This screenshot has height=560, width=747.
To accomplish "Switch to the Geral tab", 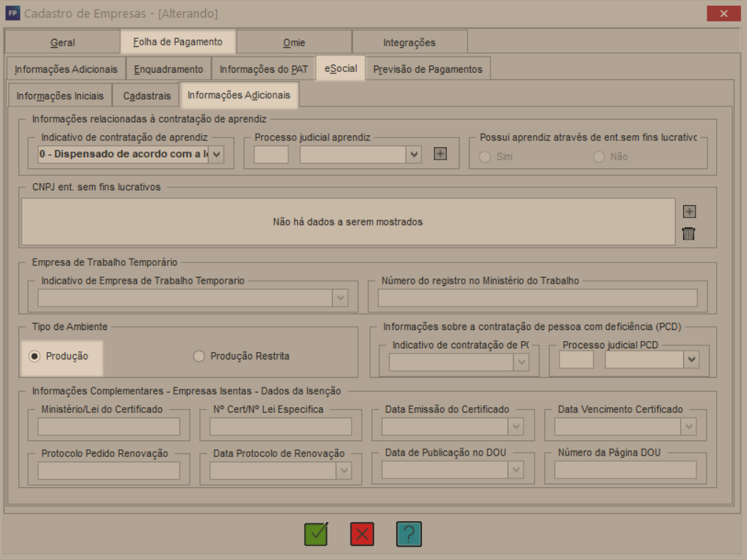I will coord(62,43).
